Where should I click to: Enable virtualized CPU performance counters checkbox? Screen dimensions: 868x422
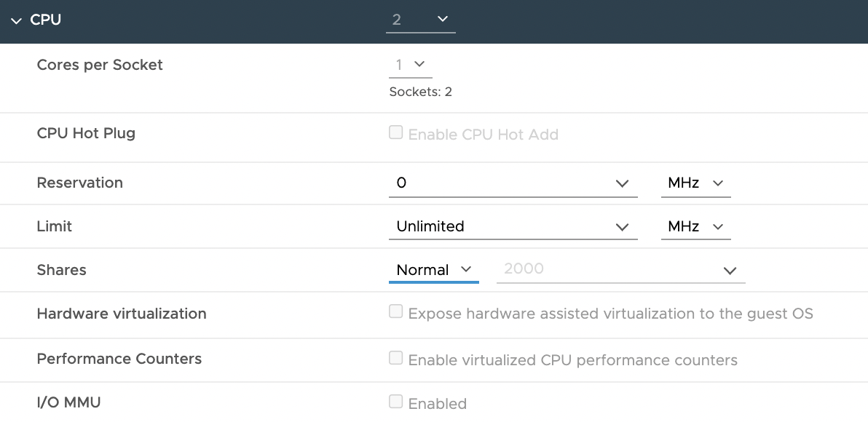pos(395,358)
